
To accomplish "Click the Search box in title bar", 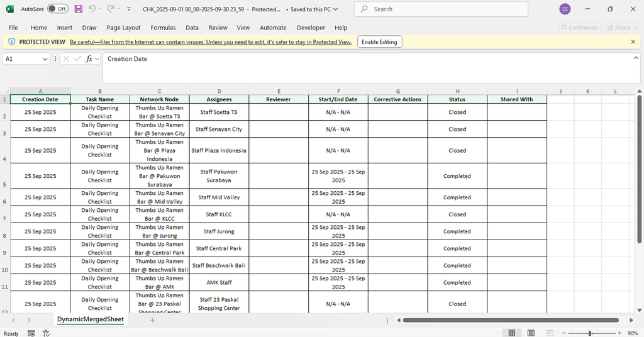I will [440, 9].
